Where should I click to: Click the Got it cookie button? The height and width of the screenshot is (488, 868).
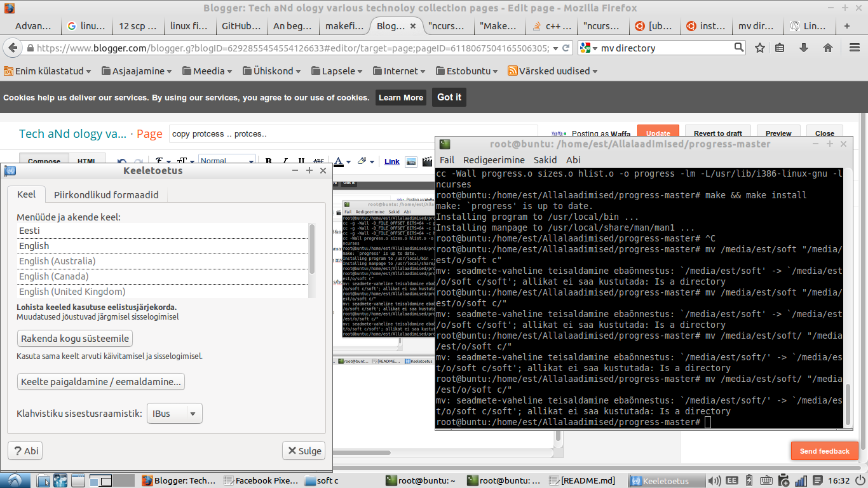449,97
